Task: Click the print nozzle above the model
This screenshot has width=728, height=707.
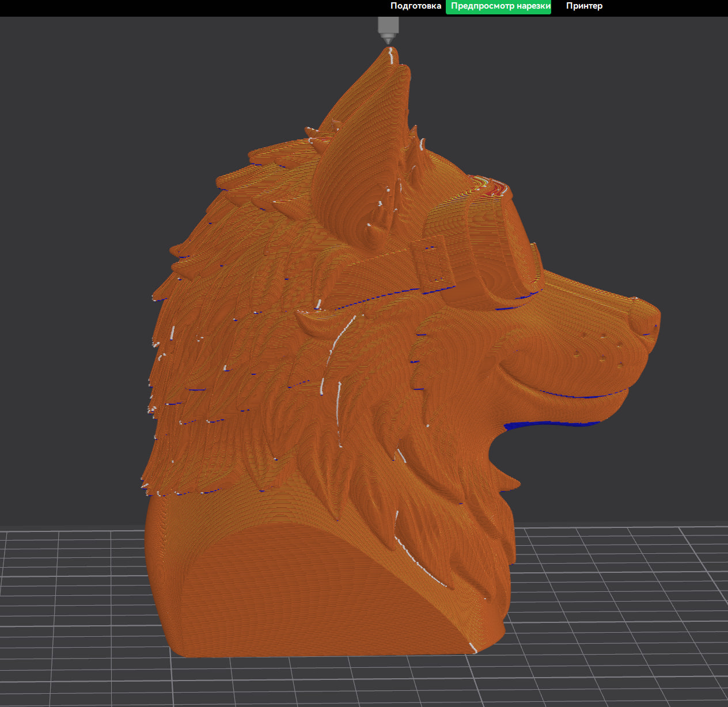Action: point(388,31)
